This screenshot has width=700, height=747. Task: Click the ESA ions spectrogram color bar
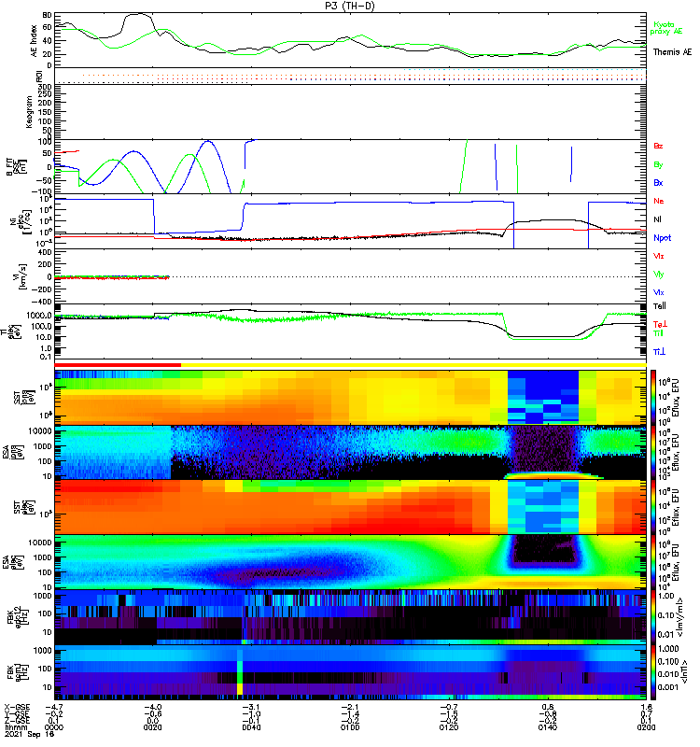(x=653, y=453)
